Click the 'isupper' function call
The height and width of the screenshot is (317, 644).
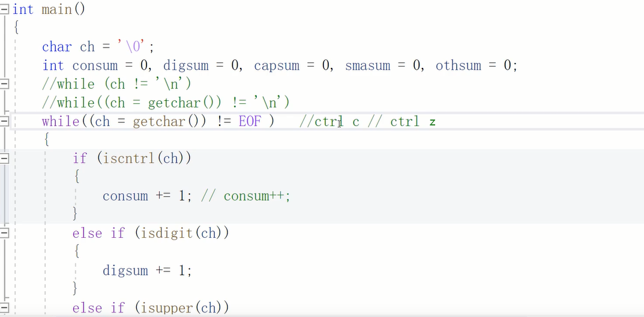click(x=167, y=308)
